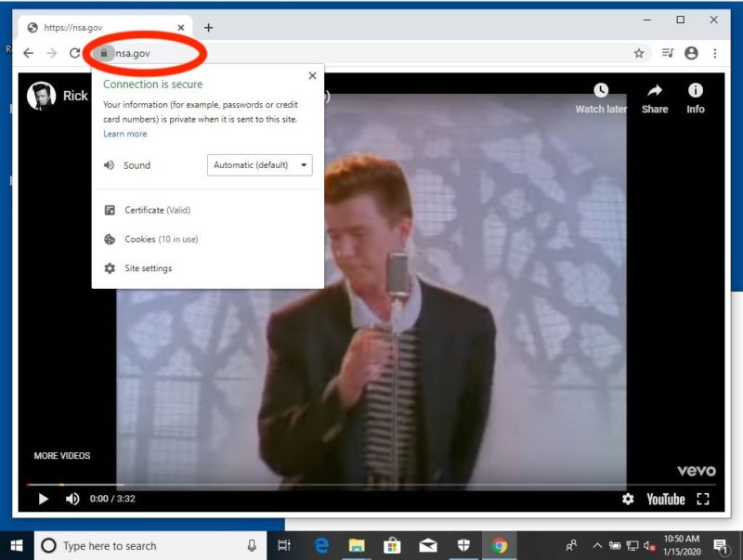Expand hidden icons in the system tray

pyautogui.click(x=597, y=545)
